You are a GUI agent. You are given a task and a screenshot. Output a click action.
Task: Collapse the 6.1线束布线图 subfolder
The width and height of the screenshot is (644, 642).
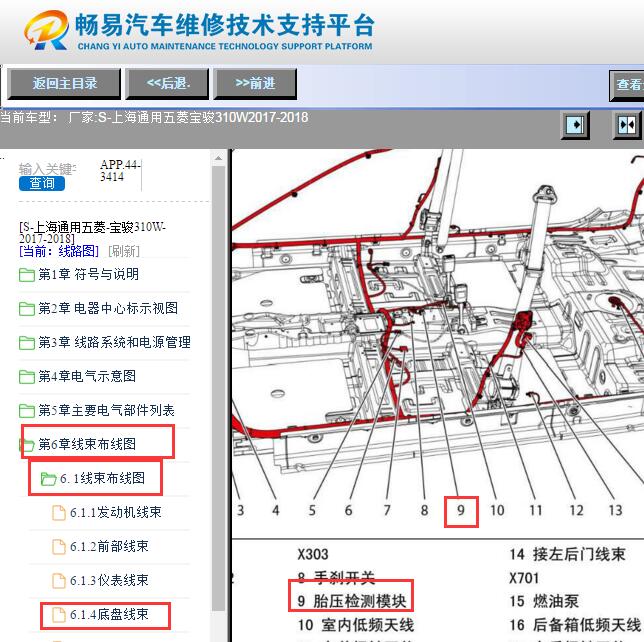(102, 478)
